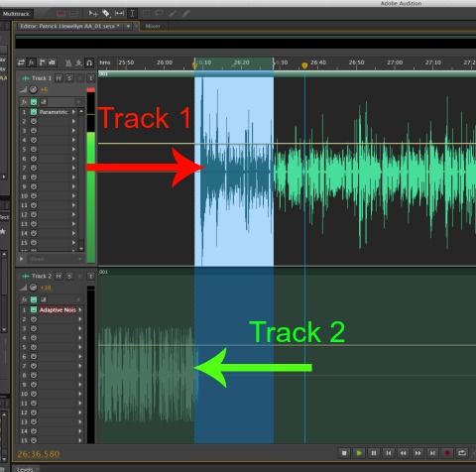Adjust Track 1 volume knob

tap(33, 89)
